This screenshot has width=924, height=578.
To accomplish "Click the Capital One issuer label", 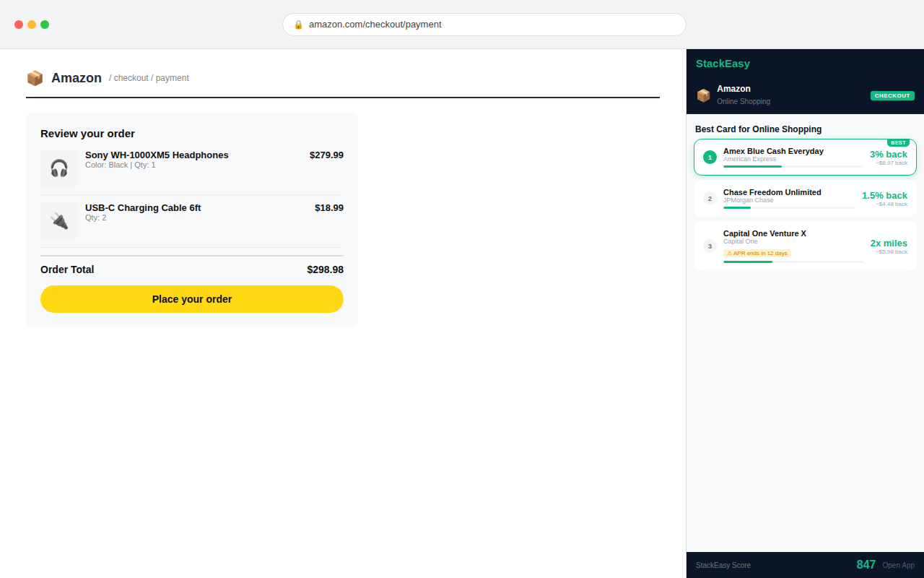I will pyautogui.click(x=741, y=242).
